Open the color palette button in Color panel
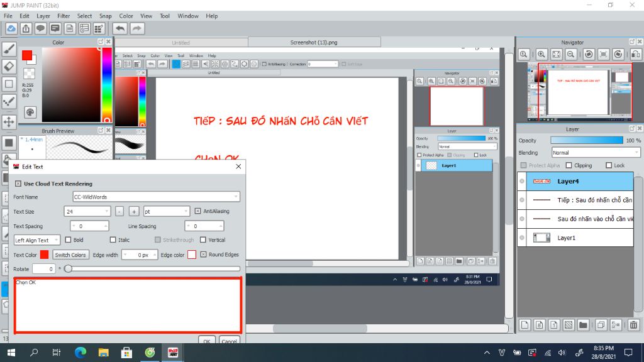Viewport: 644px width, 362px height. tap(30, 112)
